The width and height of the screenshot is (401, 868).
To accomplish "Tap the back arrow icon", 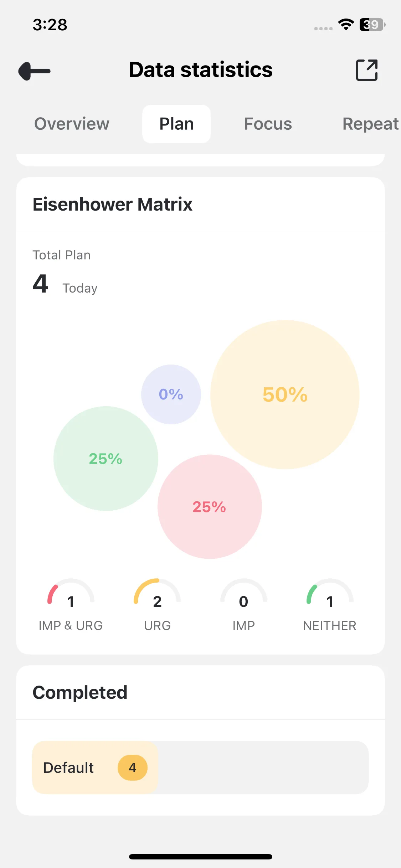I will [x=35, y=71].
